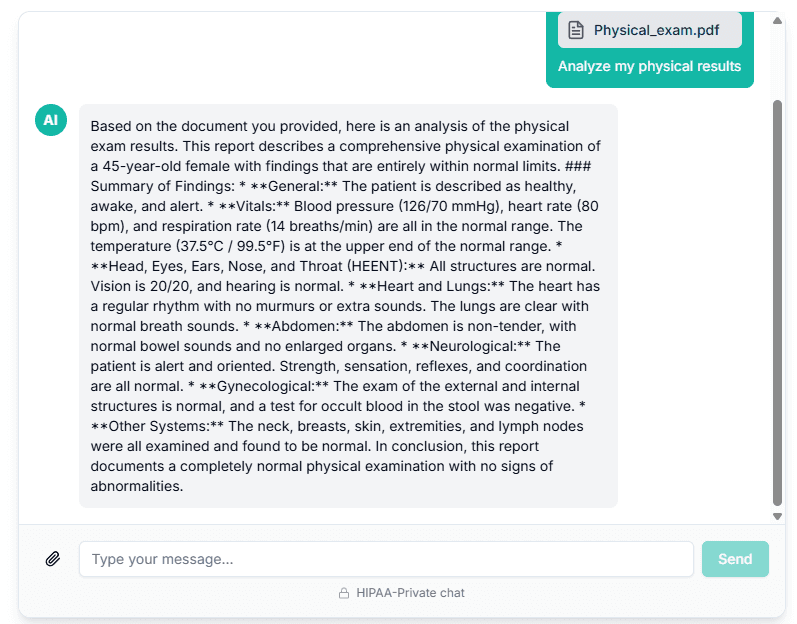The width and height of the screenshot is (797, 624).
Task: Click the '**Heart and Lungs:**' text
Action: [x=432, y=286]
